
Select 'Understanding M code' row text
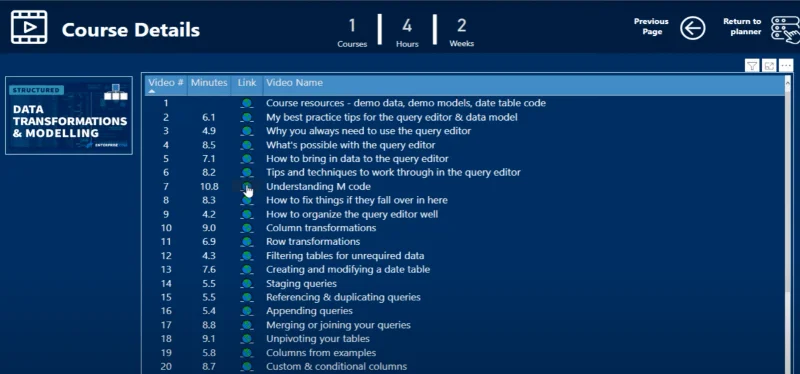click(x=318, y=187)
